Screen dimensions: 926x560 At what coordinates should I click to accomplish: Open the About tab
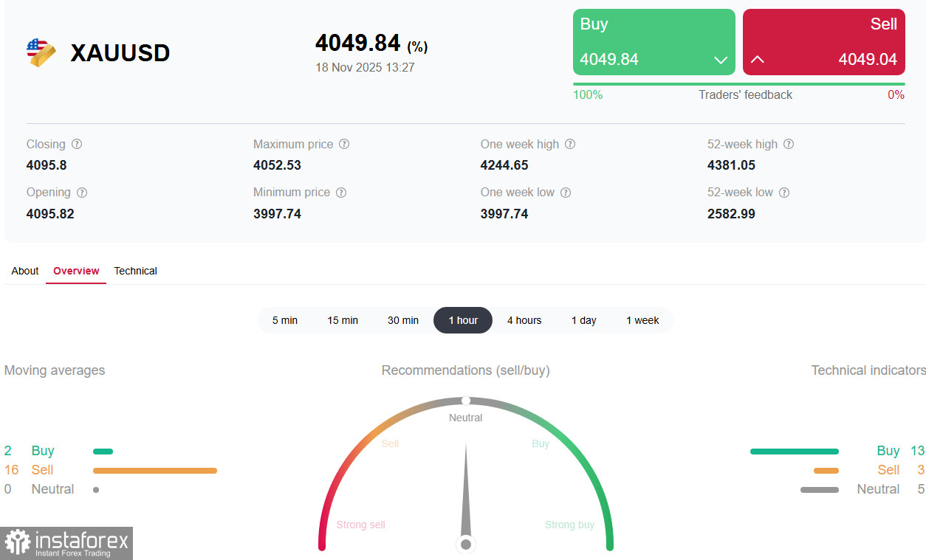(x=24, y=271)
